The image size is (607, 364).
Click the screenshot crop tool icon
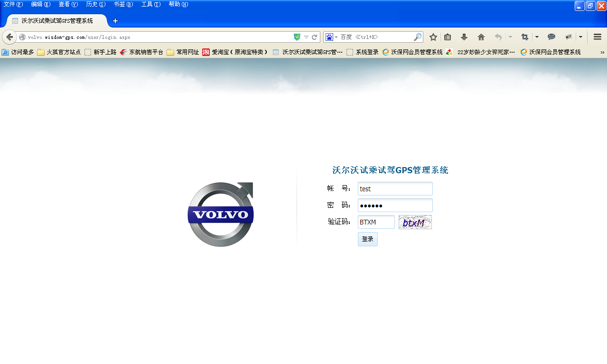click(x=524, y=37)
